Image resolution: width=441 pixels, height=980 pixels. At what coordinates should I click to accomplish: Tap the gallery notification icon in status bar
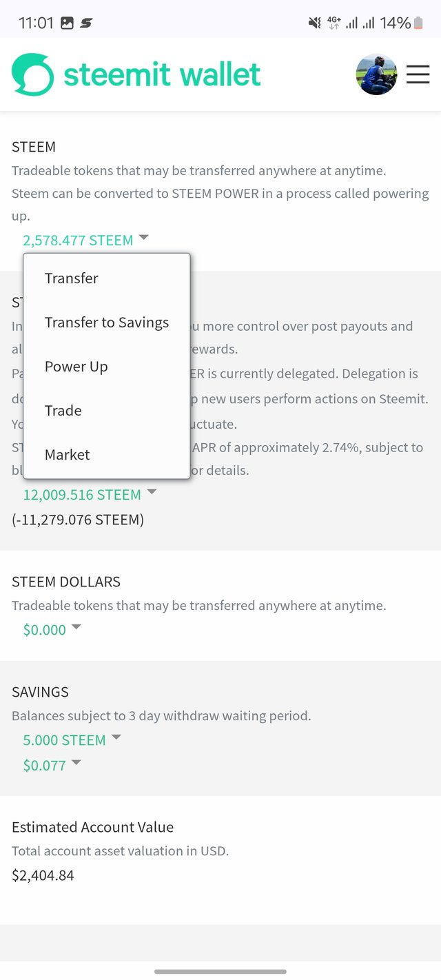pyautogui.click(x=67, y=23)
